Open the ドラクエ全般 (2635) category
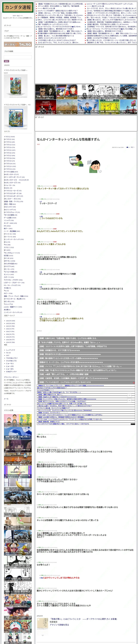Image resolution: width=138 pixels, height=644 pixels. click(11, 172)
